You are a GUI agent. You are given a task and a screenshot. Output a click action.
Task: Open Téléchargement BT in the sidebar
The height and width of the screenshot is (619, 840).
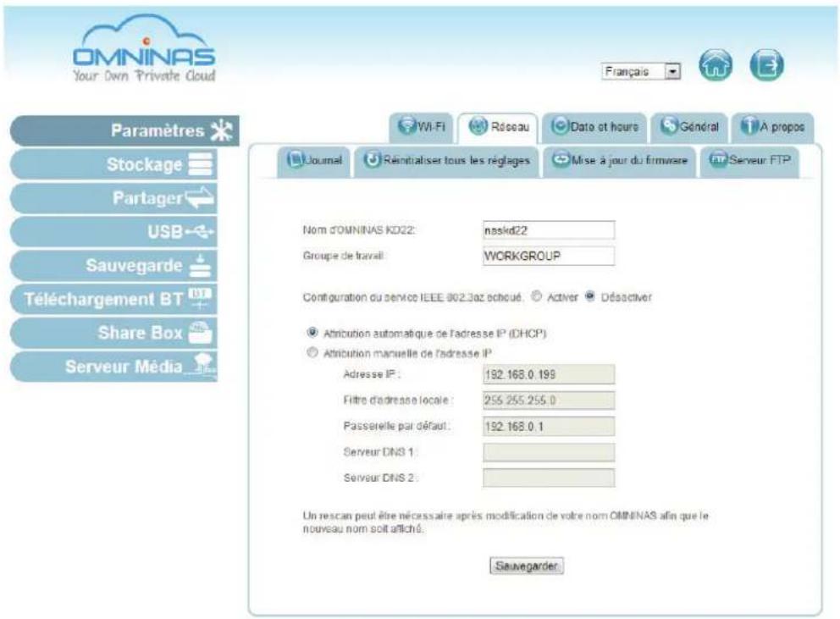113,299
